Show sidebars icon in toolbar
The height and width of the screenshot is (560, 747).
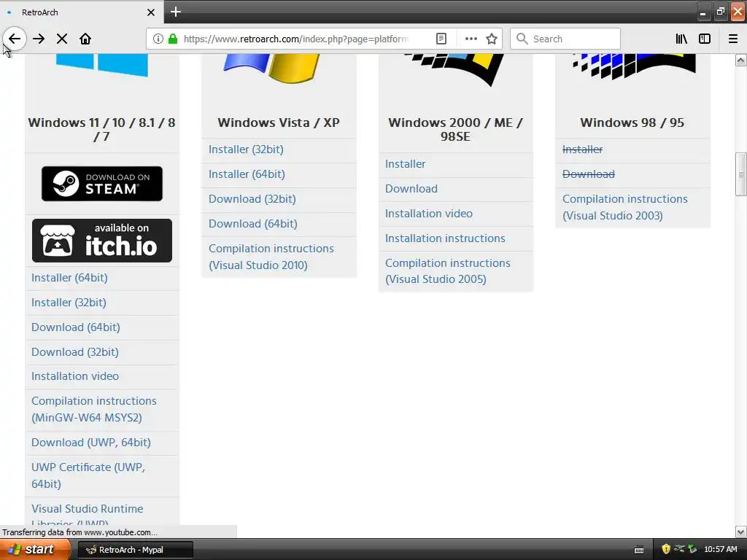tap(705, 39)
